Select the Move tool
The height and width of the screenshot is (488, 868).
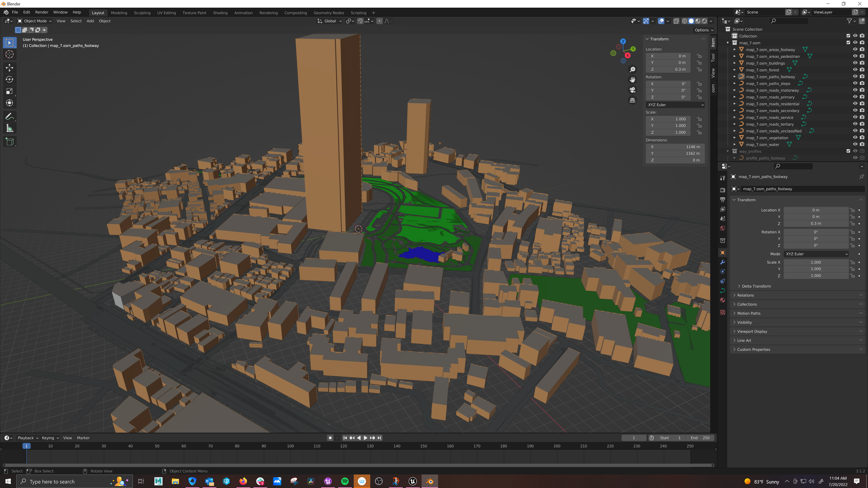(x=10, y=67)
